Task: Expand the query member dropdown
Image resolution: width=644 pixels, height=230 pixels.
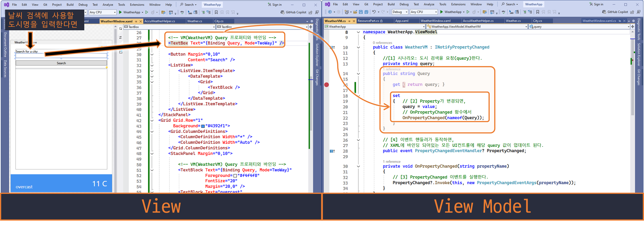Action: point(629,27)
